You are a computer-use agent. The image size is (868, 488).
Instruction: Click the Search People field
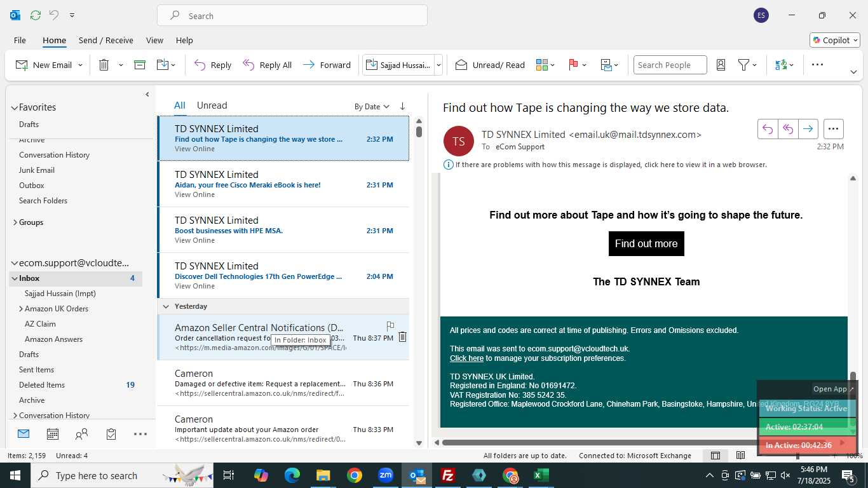coord(670,65)
